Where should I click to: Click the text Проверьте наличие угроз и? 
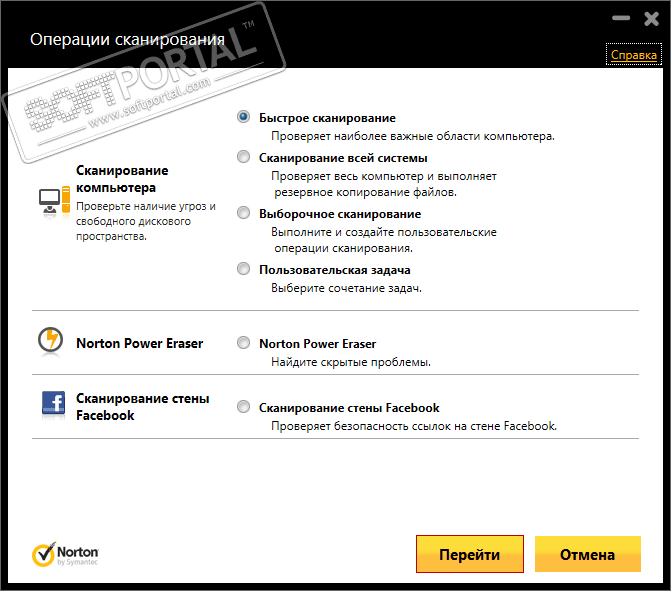(146, 206)
